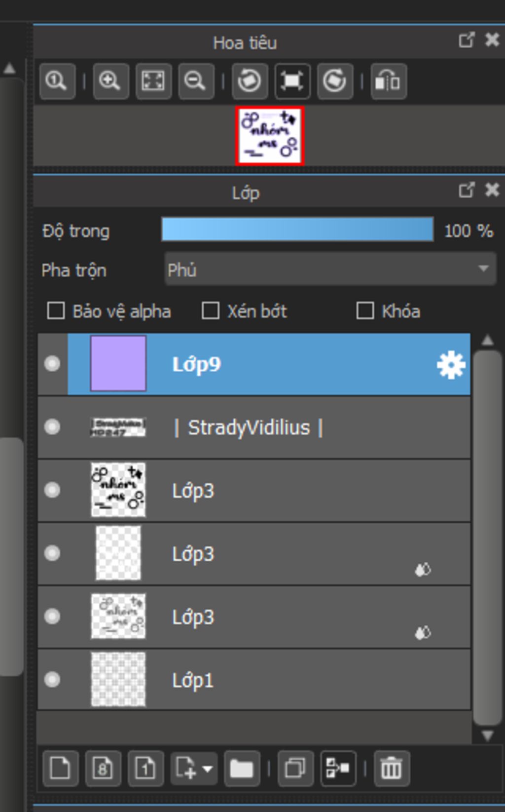
Task: Create a new 8-bit layer
Action: click(103, 769)
